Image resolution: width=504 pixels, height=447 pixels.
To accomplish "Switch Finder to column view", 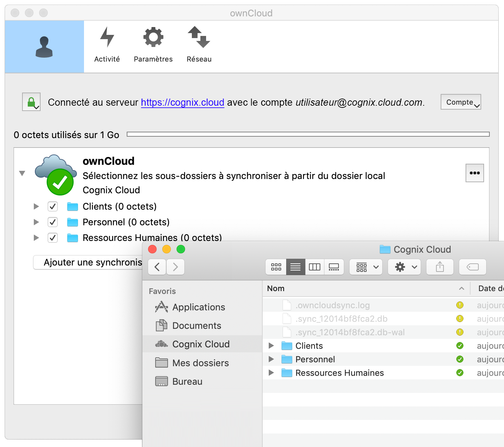I will tap(315, 267).
